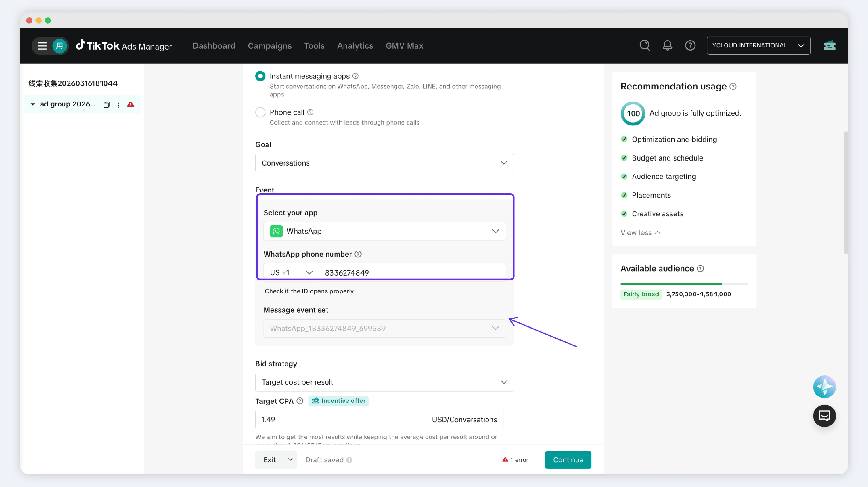
Task: Click the teal account avatar icon
Action: (x=60, y=46)
